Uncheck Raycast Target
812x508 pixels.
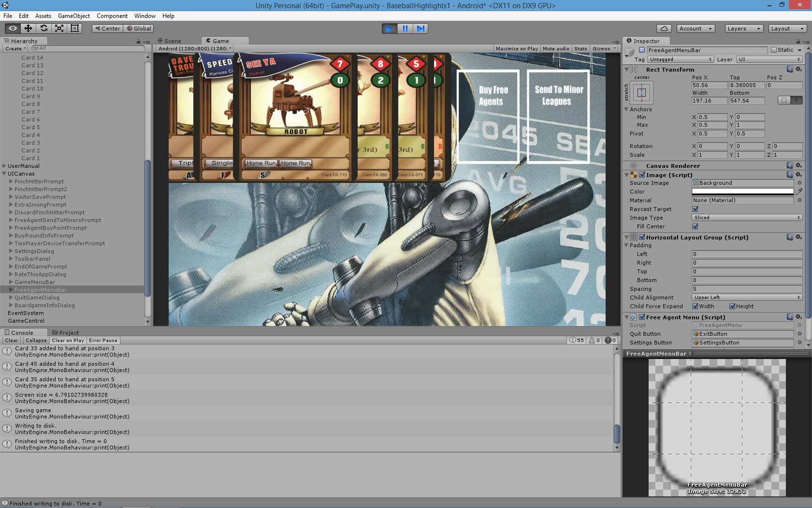point(695,209)
